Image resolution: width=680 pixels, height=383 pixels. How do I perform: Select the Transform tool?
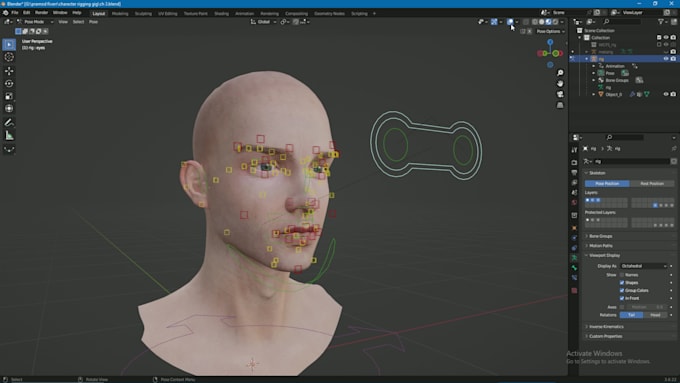point(9,108)
